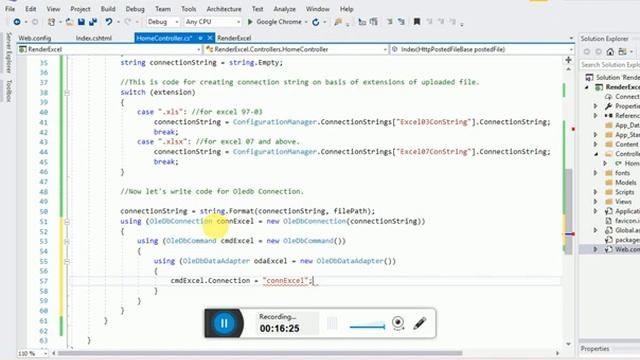This screenshot has width=640, height=360.
Task: Pause the screen recording
Action: point(224,323)
